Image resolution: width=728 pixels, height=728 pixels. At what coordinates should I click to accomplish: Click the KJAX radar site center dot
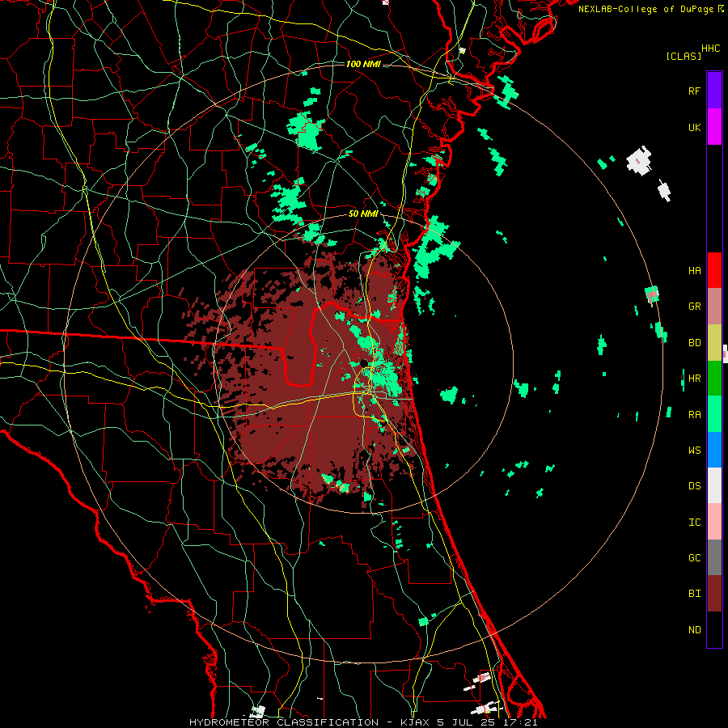click(x=364, y=362)
